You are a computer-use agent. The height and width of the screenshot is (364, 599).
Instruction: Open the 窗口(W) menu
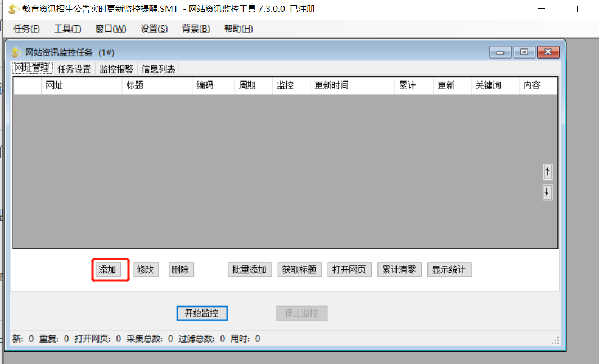tap(111, 29)
